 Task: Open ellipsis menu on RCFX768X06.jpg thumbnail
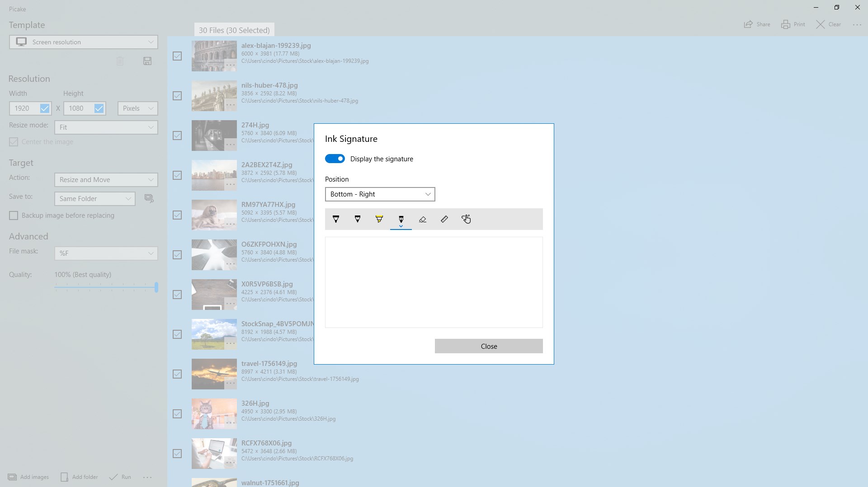(x=231, y=463)
